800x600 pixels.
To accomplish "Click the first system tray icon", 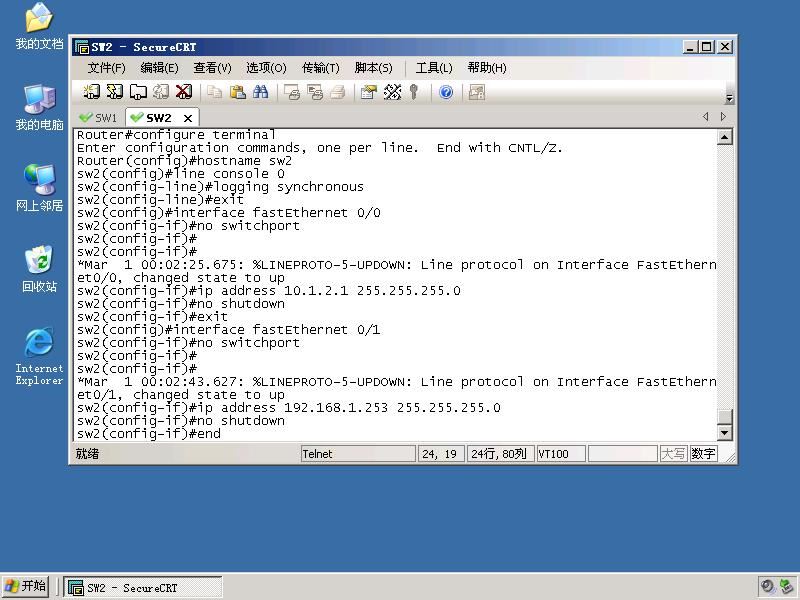I will [767, 587].
